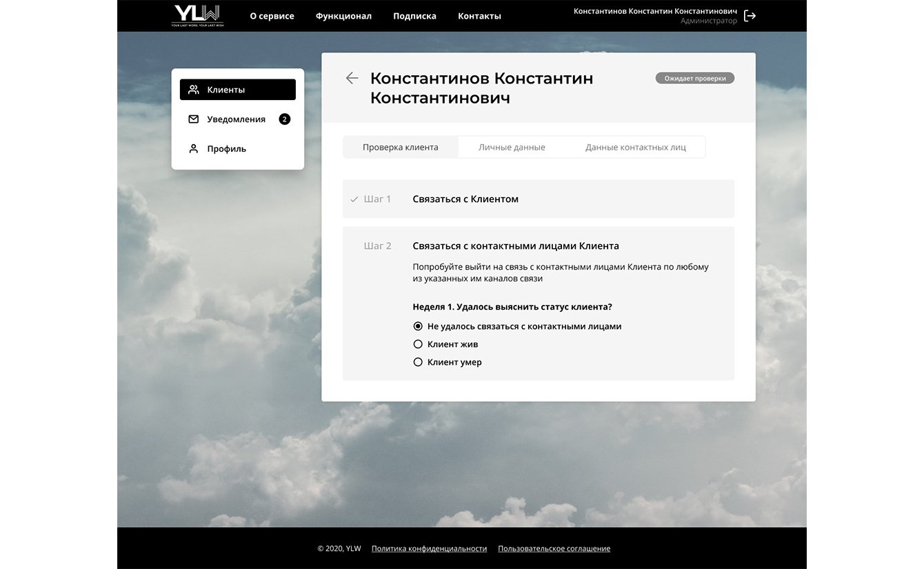
Task: Expand the 'Связаться с Клиентом' step 1 row
Action: (x=539, y=199)
